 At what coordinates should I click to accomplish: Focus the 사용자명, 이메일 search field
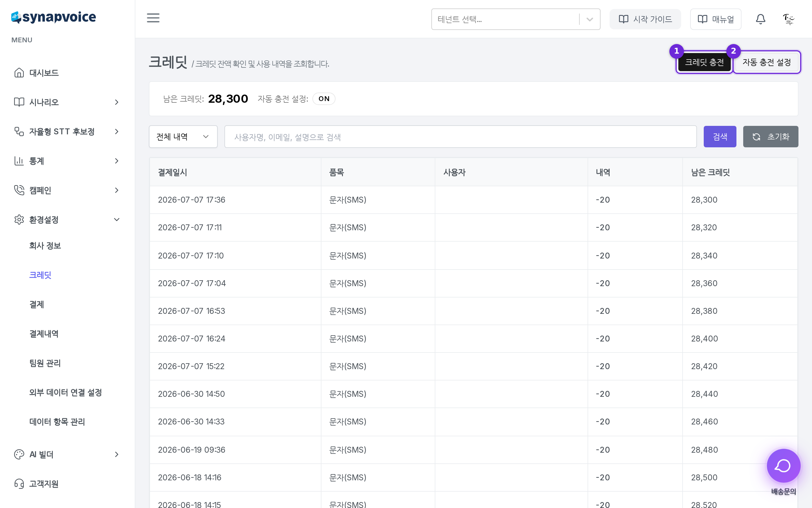(x=460, y=137)
